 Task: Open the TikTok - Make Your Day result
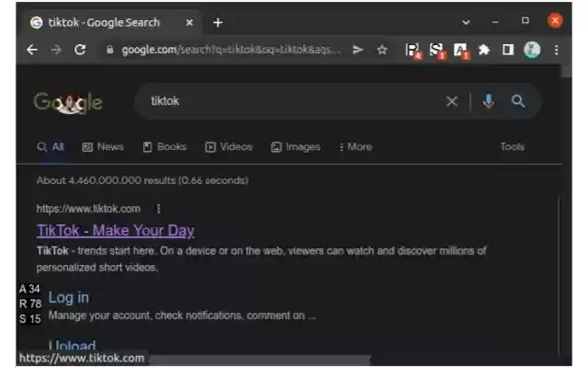116,231
